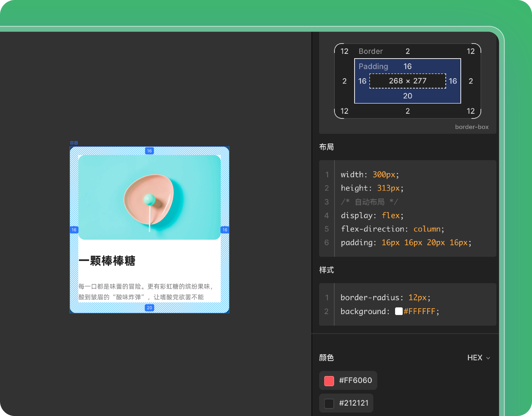Image resolution: width=532 pixels, height=416 pixels.
Task: Click the top padding 16 badge on canvas
Action: tap(149, 151)
